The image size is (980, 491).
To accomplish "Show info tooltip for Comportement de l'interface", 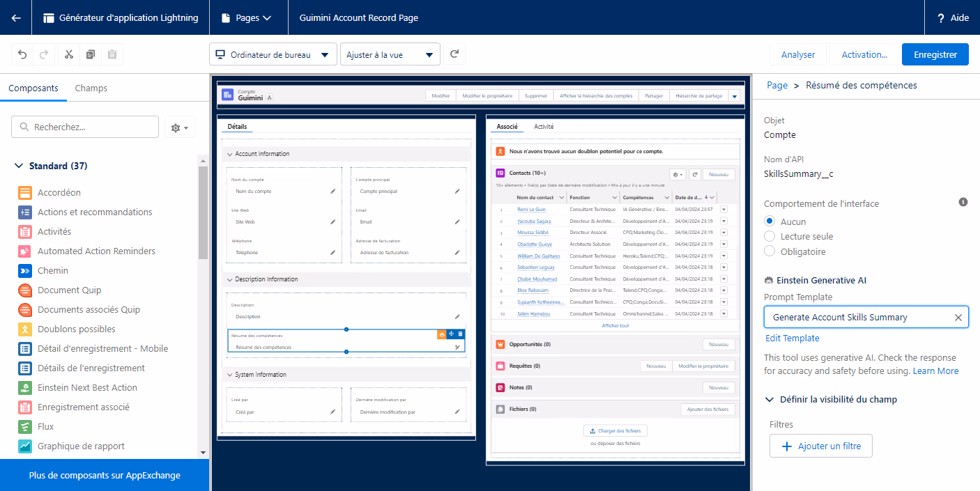I will 963,202.
